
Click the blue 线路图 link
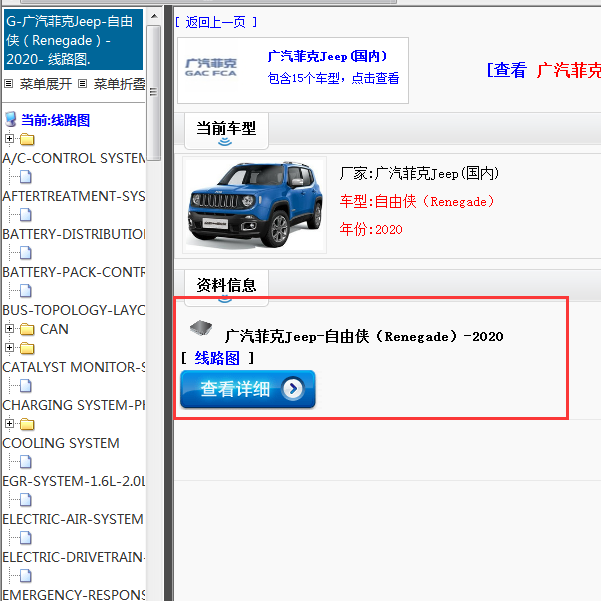217,358
